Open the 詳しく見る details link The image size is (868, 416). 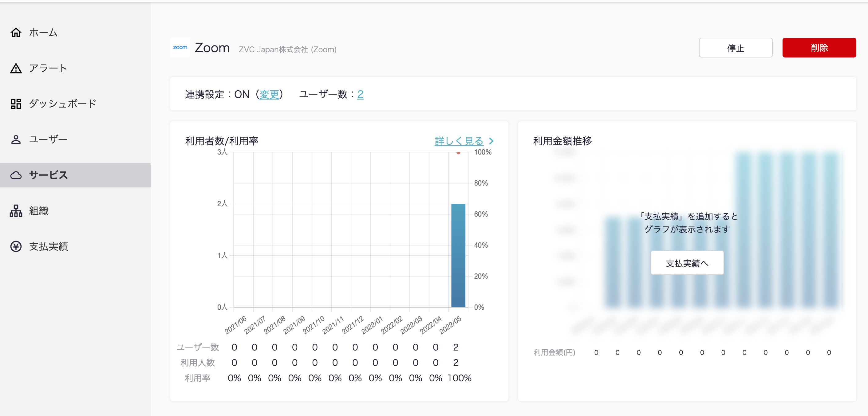coord(459,141)
